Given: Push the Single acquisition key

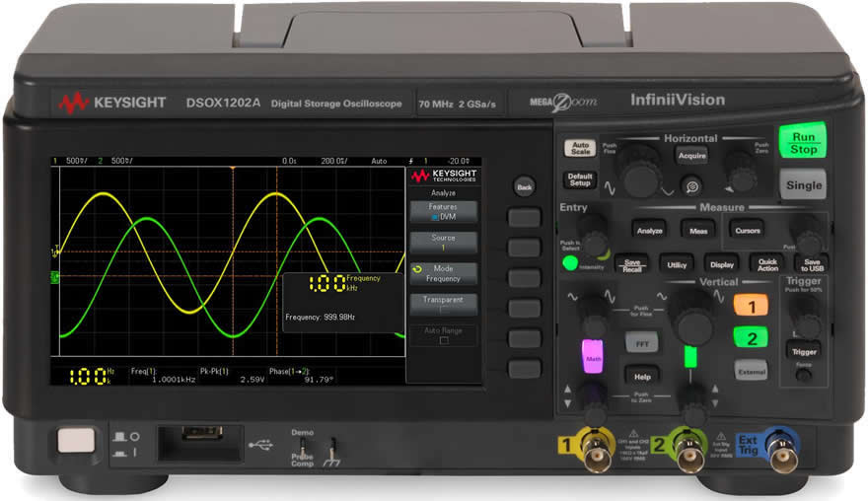Looking at the screenshot, I should pyautogui.click(x=804, y=184).
